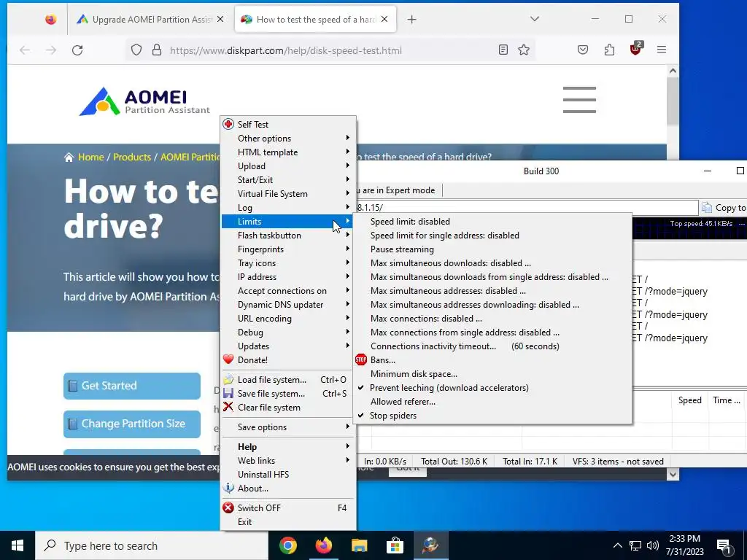Choose Allowed referer entry
This screenshot has width=747, height=560.
492,402
